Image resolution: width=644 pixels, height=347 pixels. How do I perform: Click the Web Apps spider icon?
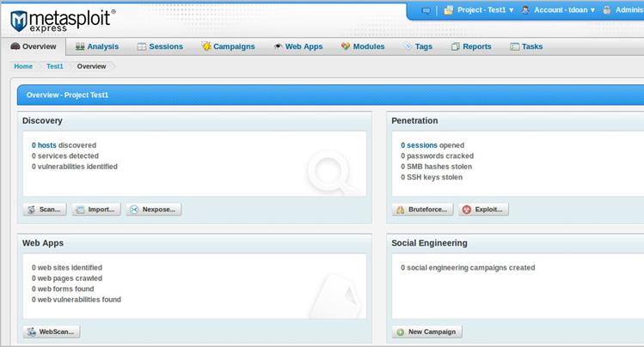pos(278,46)
